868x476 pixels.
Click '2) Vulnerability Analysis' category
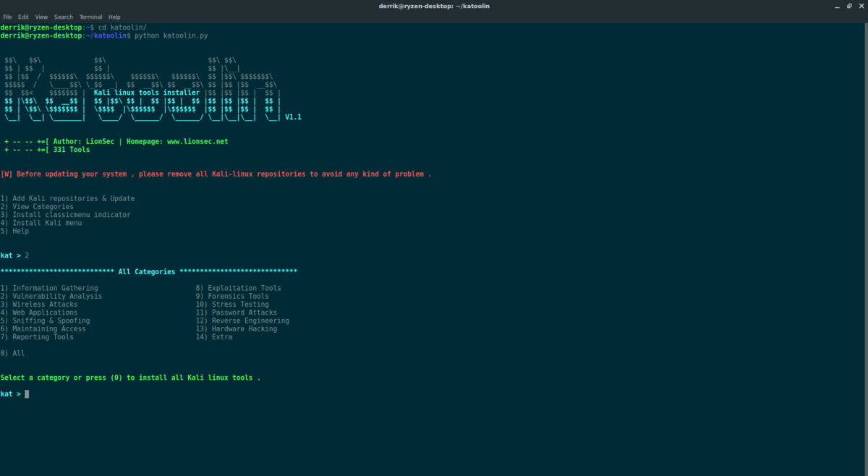(51, 296)
